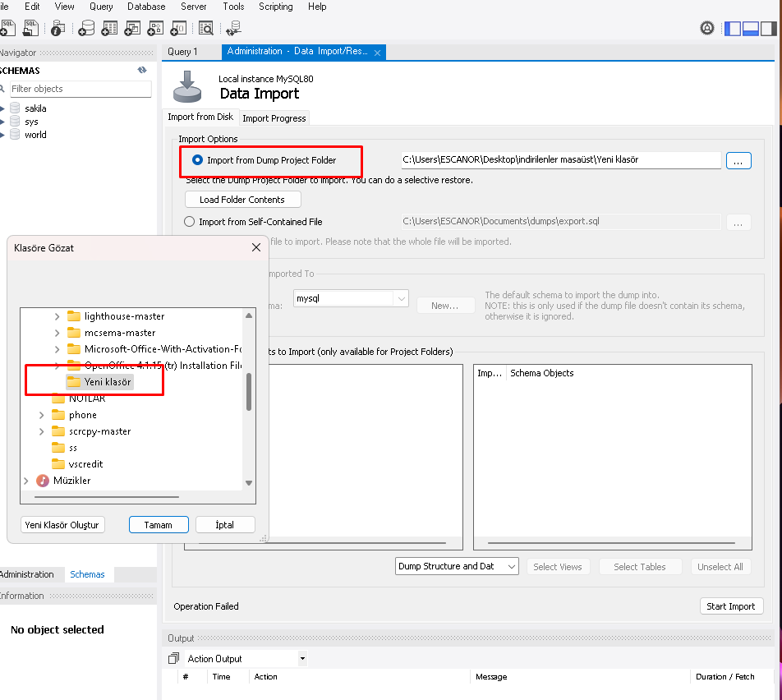
Task: Cancel with the İptal button
Action: 225,525
